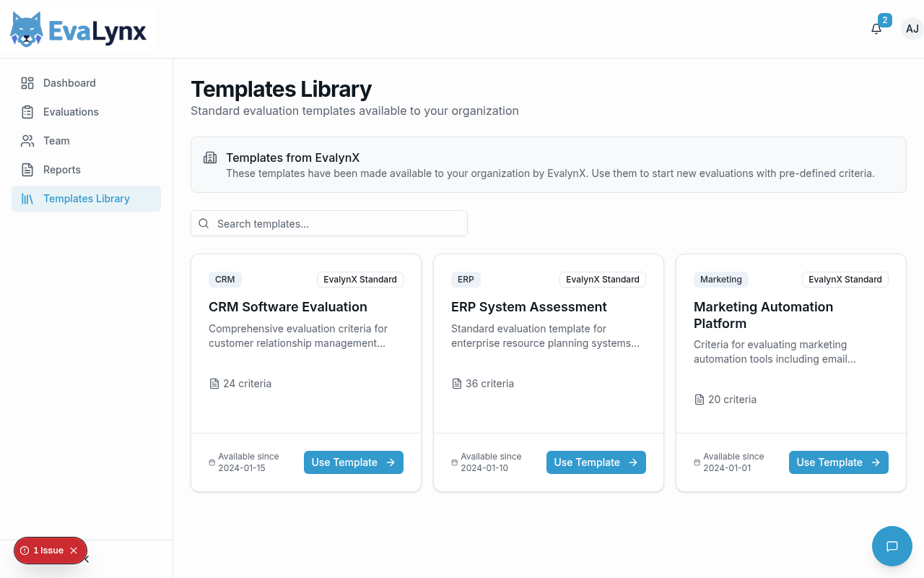924x578 pixels.
Task: Click the Reports document icon
Action: (27, 170)
